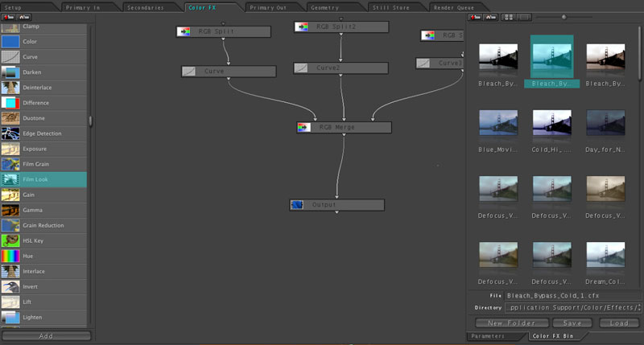Choose the Film Grain node icon
The height and width of the screenshot is (345, 644).
click(10, 164)
